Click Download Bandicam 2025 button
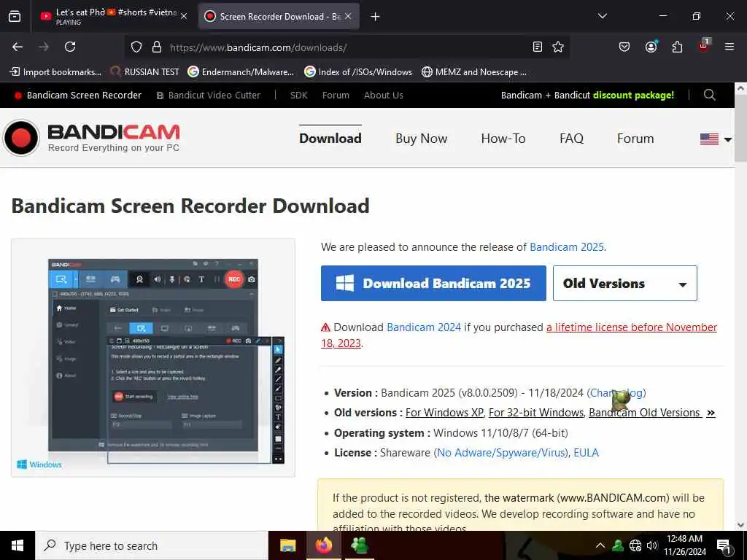 (433, 284)
